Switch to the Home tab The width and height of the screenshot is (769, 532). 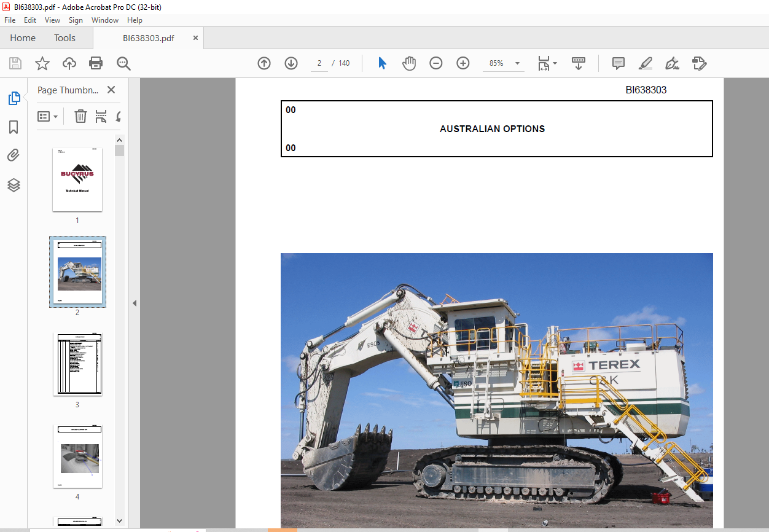coord(23,38)
